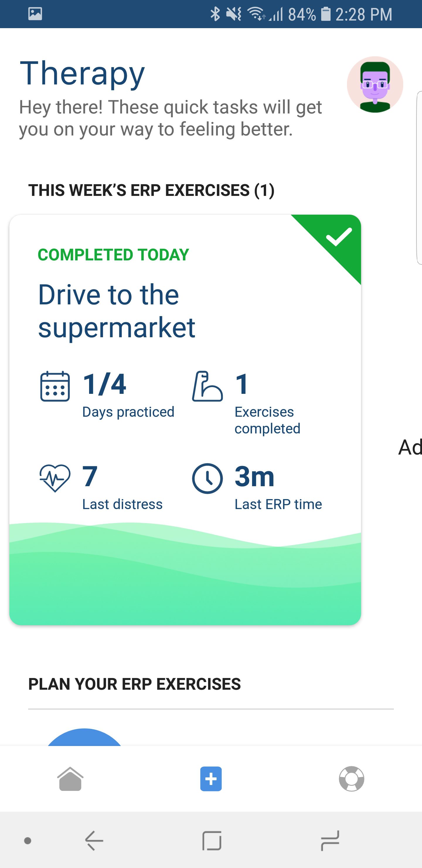Open recent apps navigation button
Viewport: 422px width, 868px height.
pyautogui.click(x=330, y=840)
